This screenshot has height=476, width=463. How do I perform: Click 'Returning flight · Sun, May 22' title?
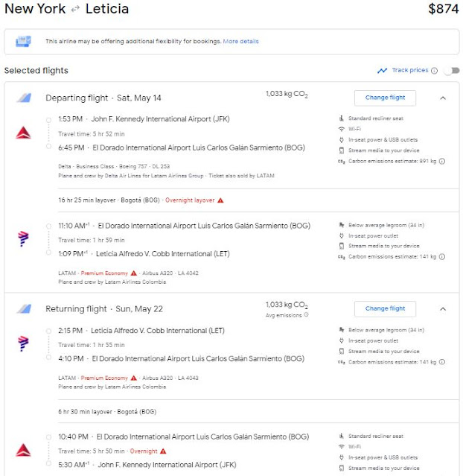click(x=104, y=309)
